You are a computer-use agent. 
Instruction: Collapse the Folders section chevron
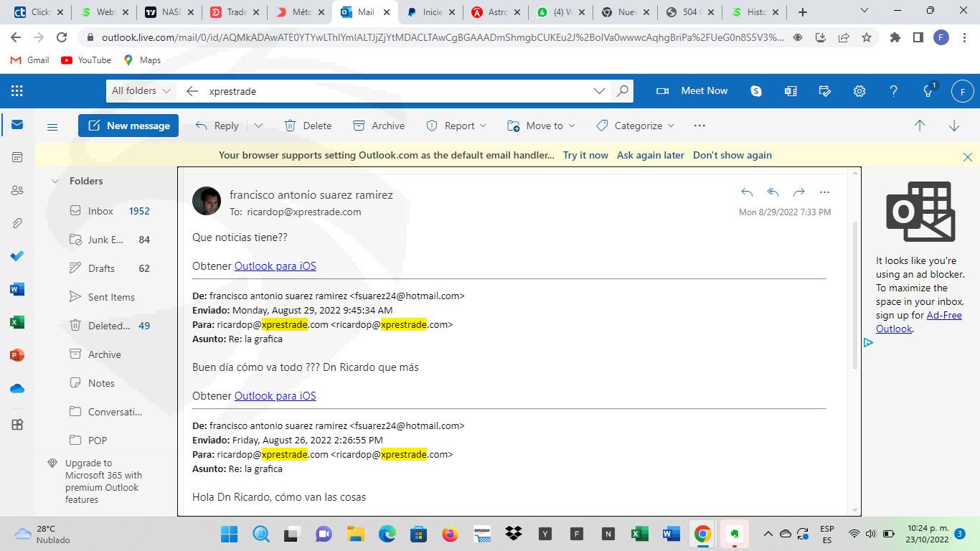(55, 182)
